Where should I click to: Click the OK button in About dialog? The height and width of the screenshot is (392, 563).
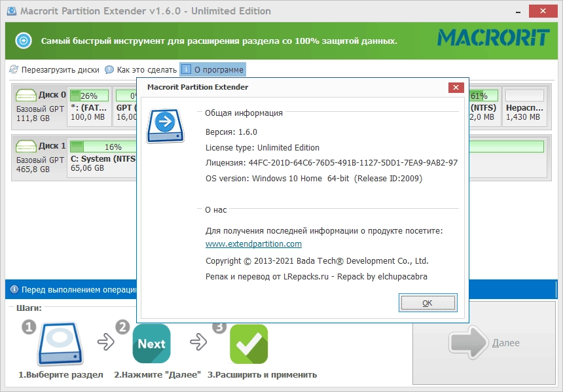coord(427,302)
